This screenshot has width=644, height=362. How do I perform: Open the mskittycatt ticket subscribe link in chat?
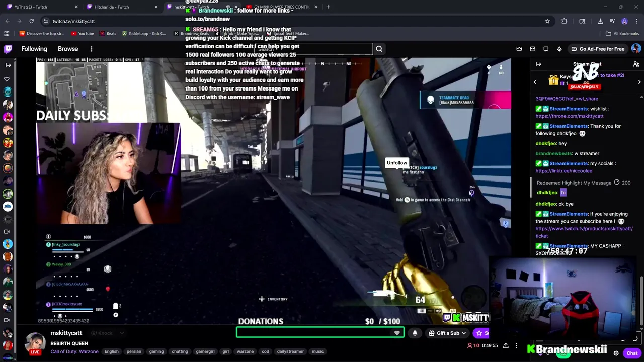[584, 232]
